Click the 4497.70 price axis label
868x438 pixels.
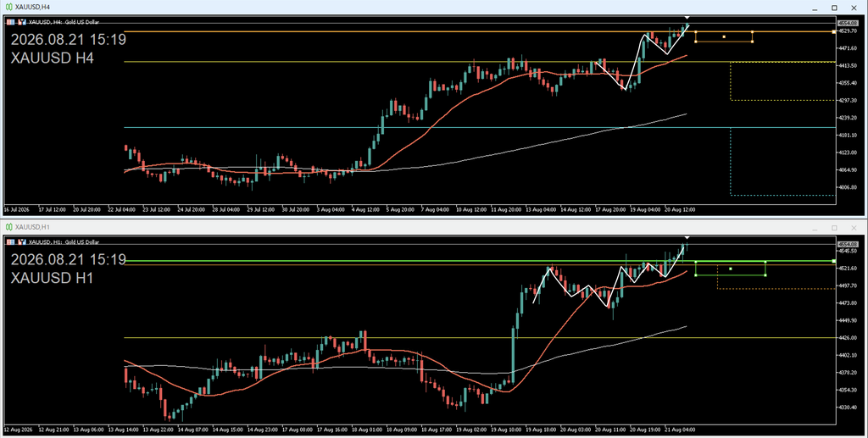coord(848,286)
